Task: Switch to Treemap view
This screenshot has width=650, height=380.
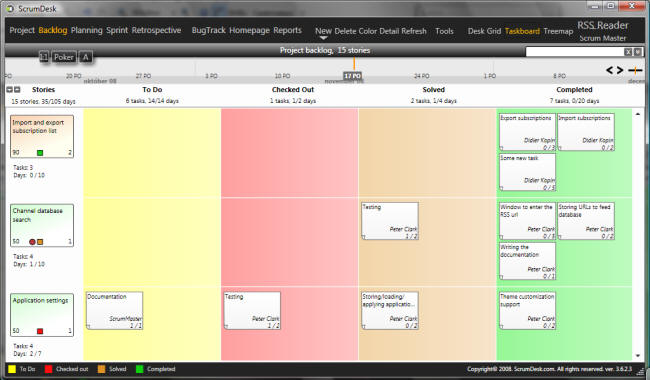Action: pos(558,31)
